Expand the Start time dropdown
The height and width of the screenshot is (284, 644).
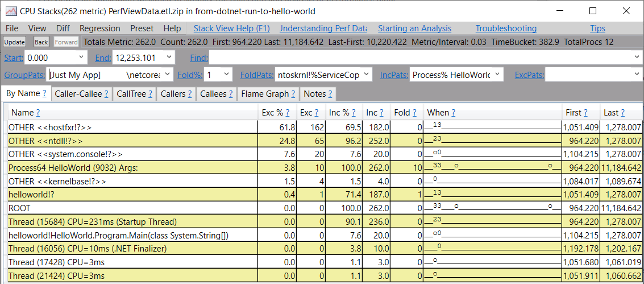81,57
